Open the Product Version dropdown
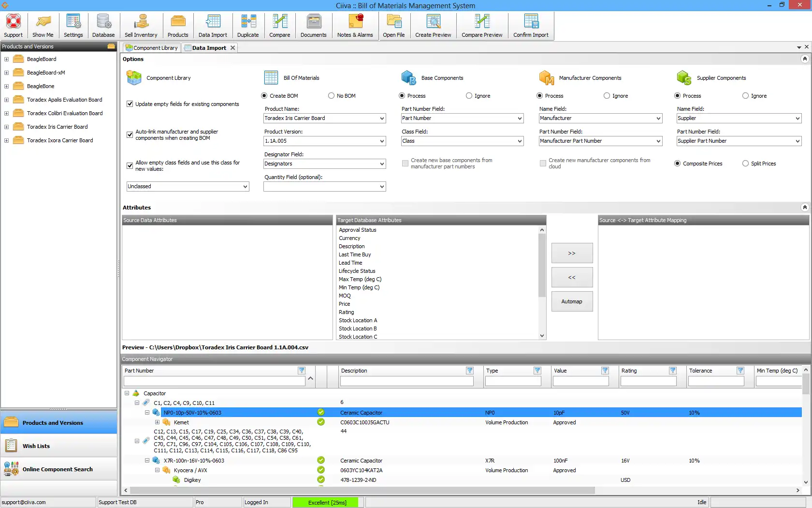Image resolution: width=812 pixels, height=508 pixels. [381, 141]
